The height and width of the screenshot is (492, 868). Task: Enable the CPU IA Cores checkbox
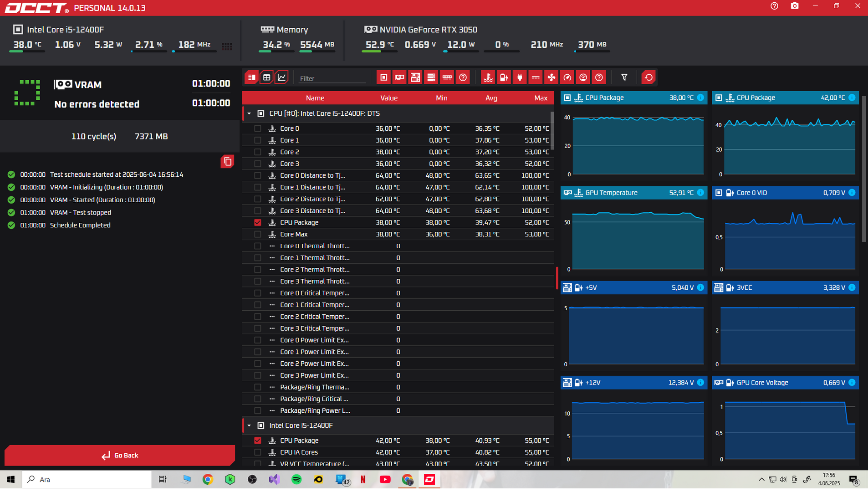[x=258, y=452]
